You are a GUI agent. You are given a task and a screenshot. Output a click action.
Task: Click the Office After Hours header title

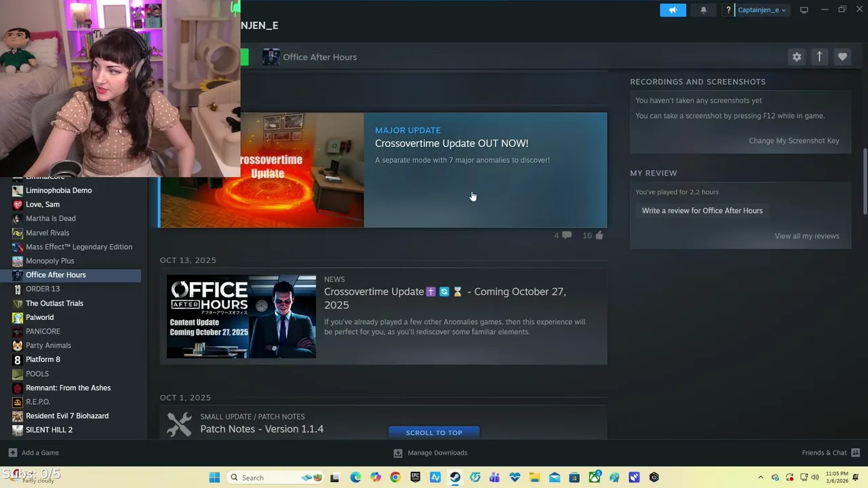(320, 57)
